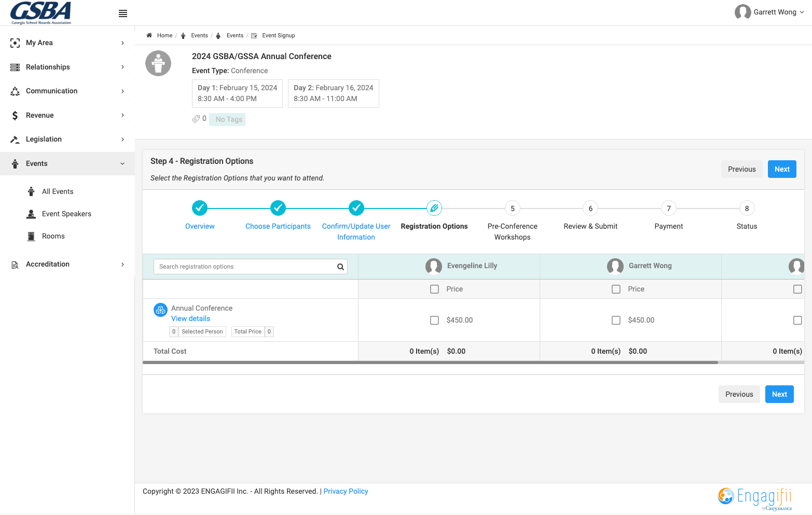812x515 pixels.
Task: Check $450.00 Annual Conference for Garrett Wong
Action: point(616,321)
